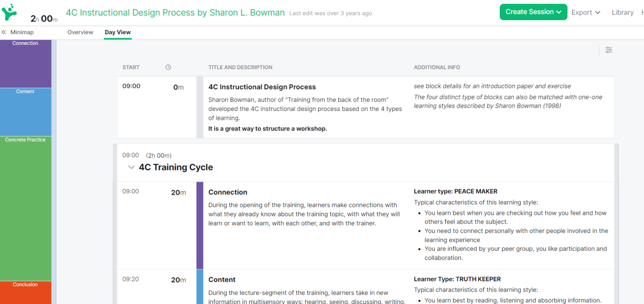Open the display settings sliders icon
Image resolution: width=644 pixels, height=304 pixels.
point(609,50)
